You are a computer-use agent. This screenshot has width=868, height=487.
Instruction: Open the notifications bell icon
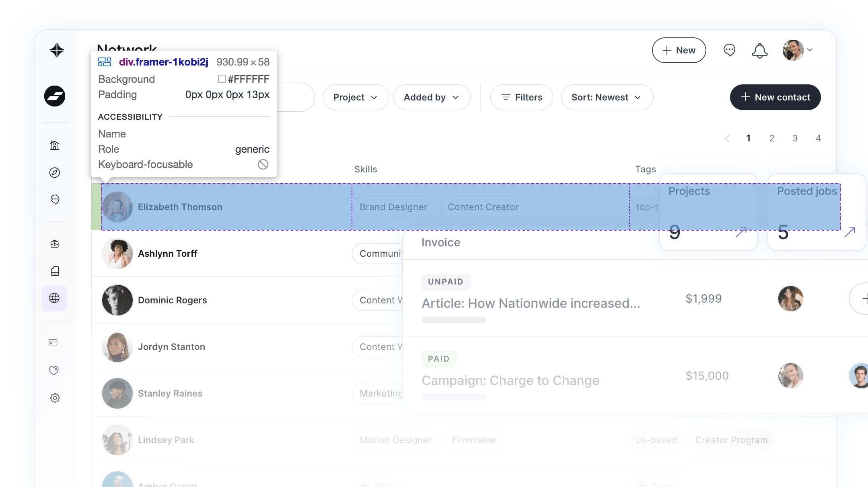[760, 51]
